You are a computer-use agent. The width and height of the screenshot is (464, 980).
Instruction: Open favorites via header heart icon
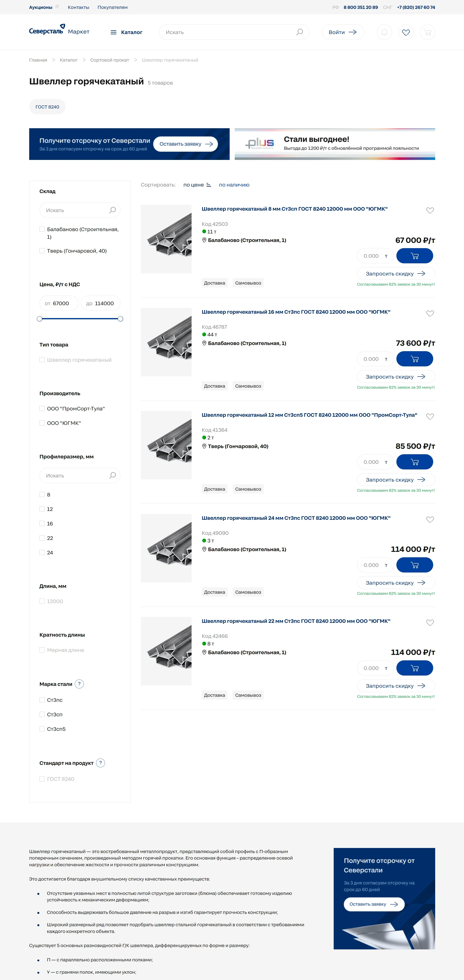406,32
